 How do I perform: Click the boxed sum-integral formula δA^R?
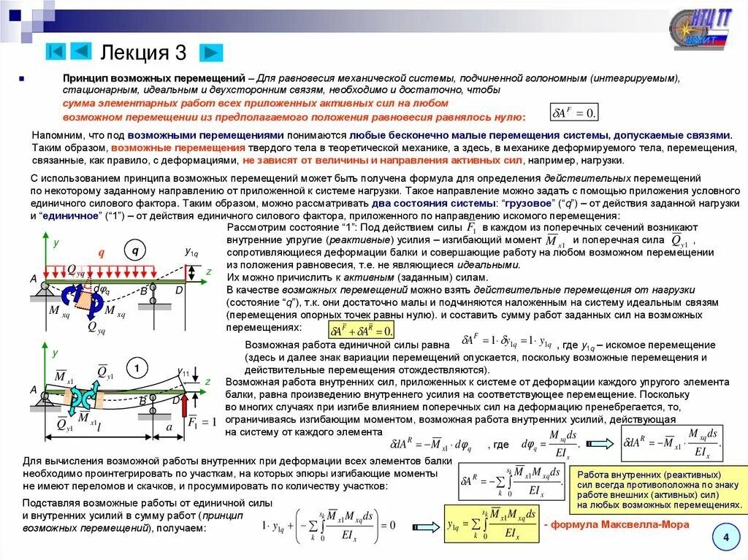pos(511,481)
